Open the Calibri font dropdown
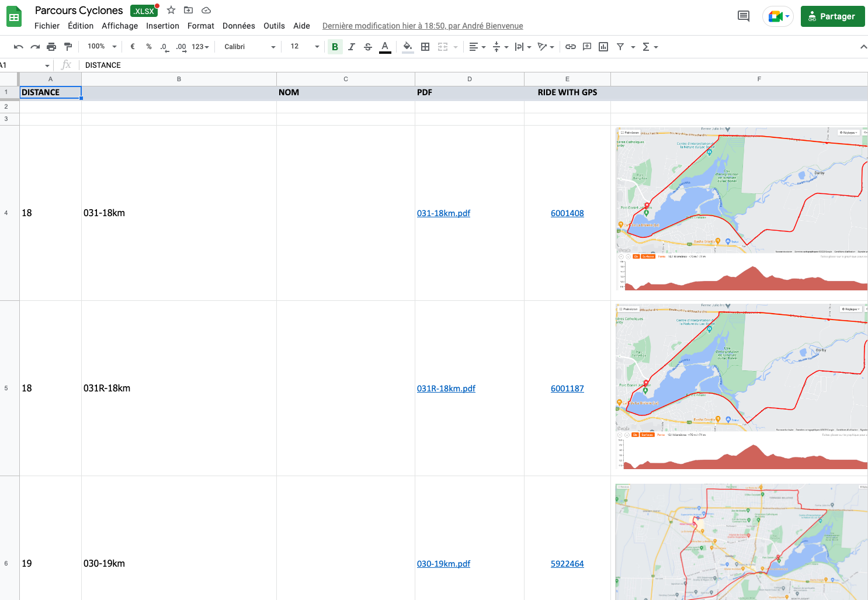 (x=249, y=47)
